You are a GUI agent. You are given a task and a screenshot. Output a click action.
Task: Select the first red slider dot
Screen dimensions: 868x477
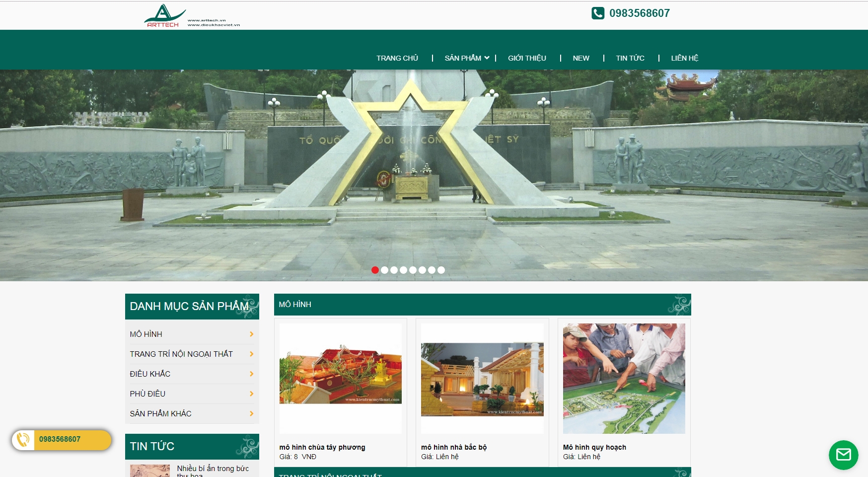coord(375,270)
